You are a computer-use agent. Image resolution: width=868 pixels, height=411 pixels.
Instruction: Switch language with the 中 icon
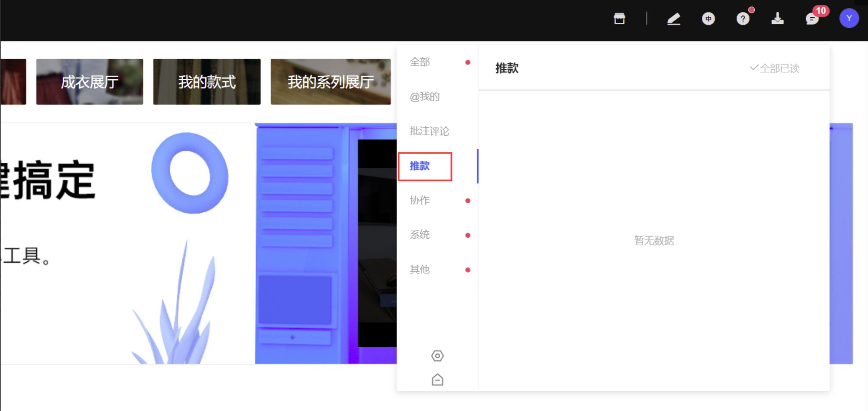tap(708, 19)
